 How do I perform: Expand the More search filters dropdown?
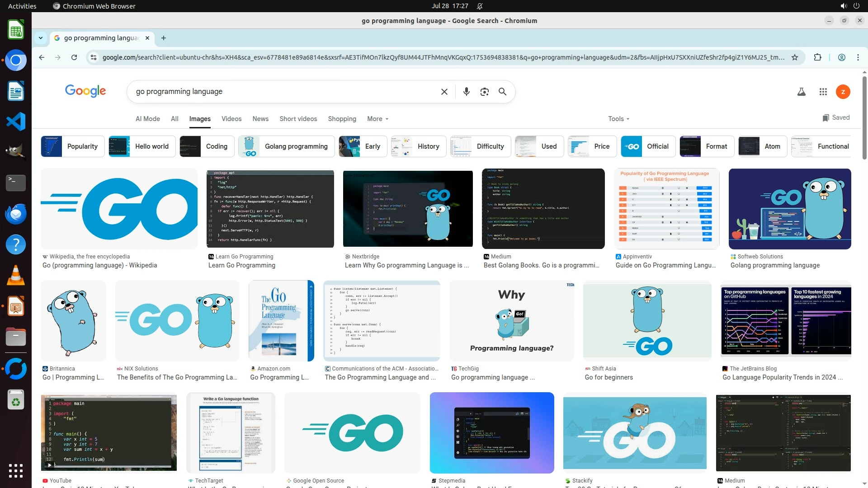pos(377,119)
